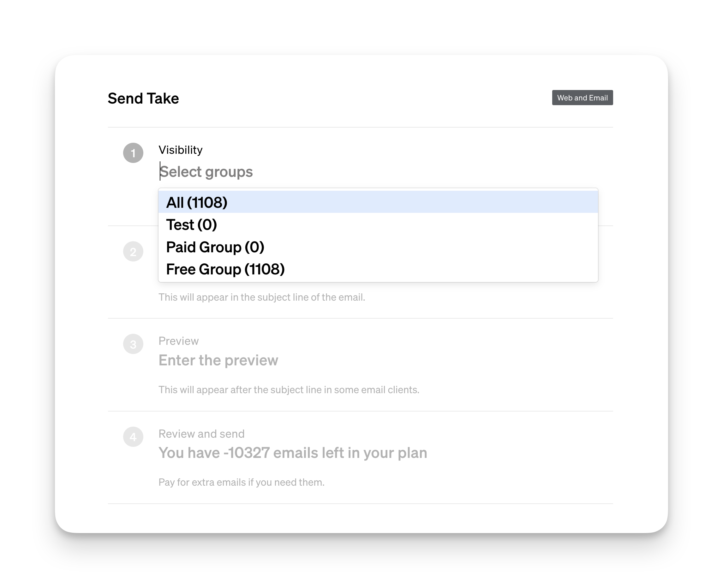Pick the Paid Group (0) option
The image size is (723, 588).
pos(378,247)
